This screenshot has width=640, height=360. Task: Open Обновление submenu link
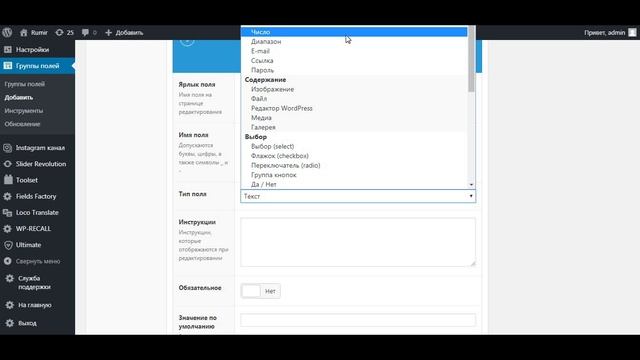coord(22,124)
